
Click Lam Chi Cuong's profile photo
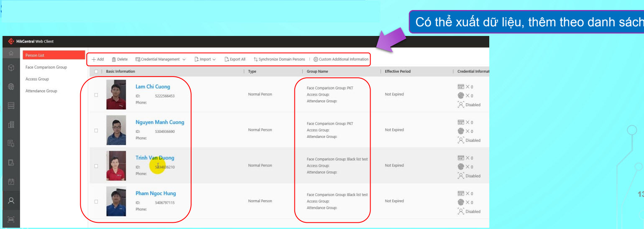(116, 94)
